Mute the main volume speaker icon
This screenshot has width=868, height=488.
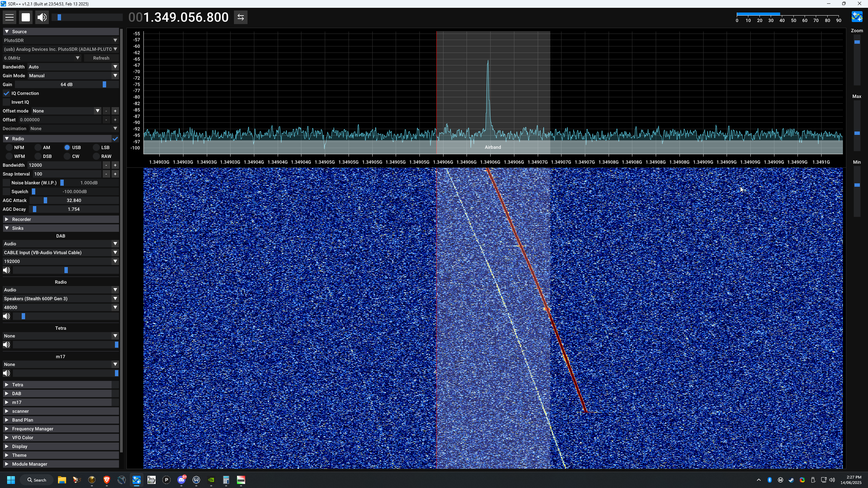(x=42, y=17)
